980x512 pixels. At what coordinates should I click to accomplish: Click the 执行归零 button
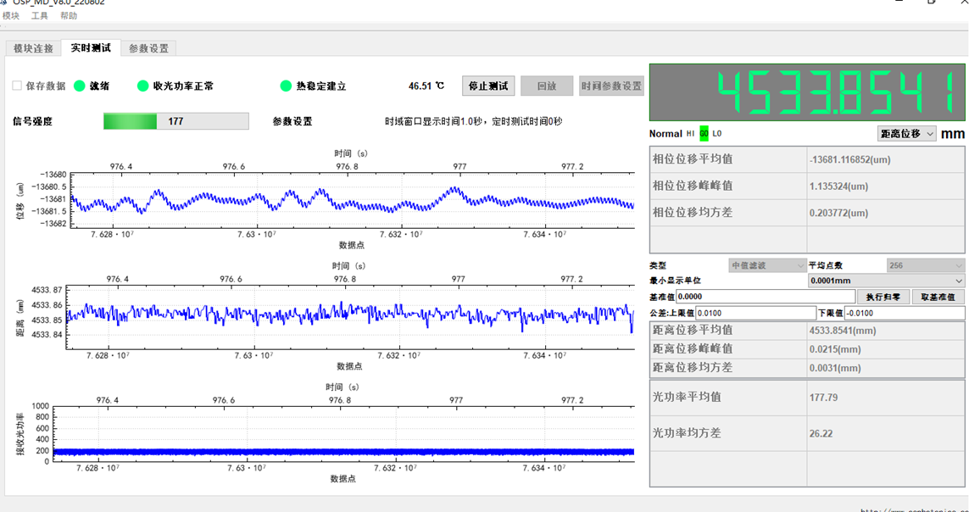click(x=883, y=297)
